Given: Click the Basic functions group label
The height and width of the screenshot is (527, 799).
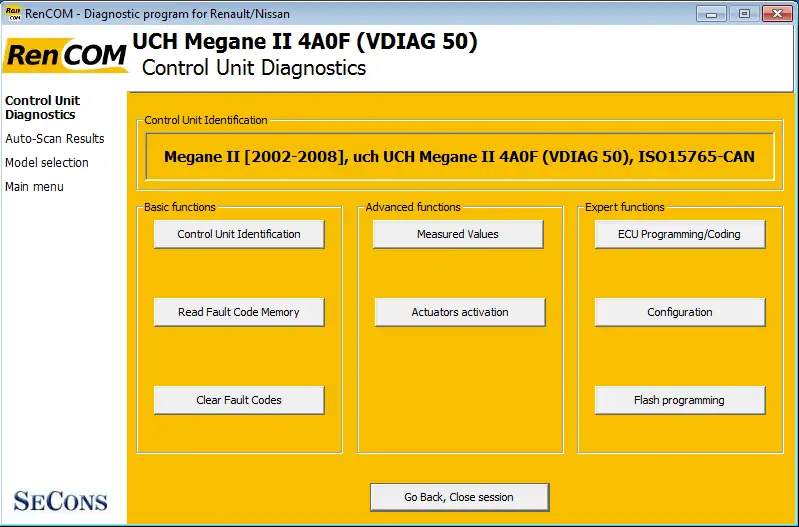Looking at the screenshot, I should 180,207.
